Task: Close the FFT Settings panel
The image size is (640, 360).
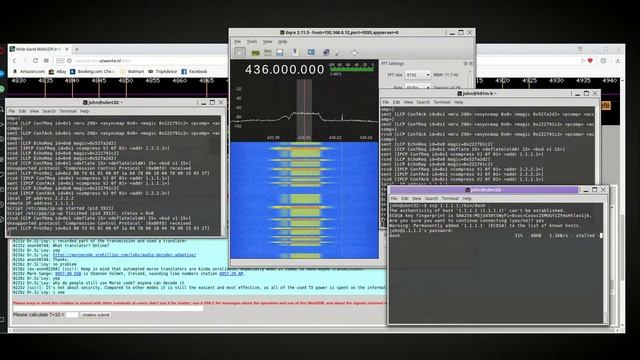Action: pos(471,64)
